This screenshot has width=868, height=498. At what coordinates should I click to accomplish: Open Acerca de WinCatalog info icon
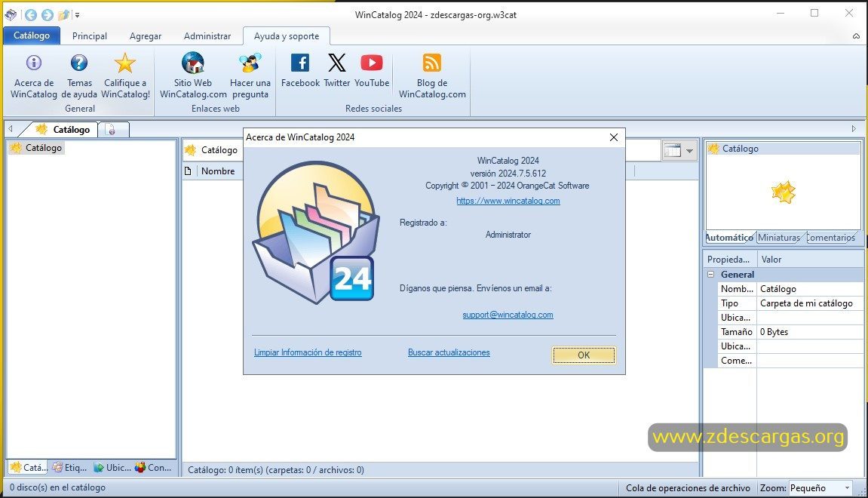tap(34, 63)
